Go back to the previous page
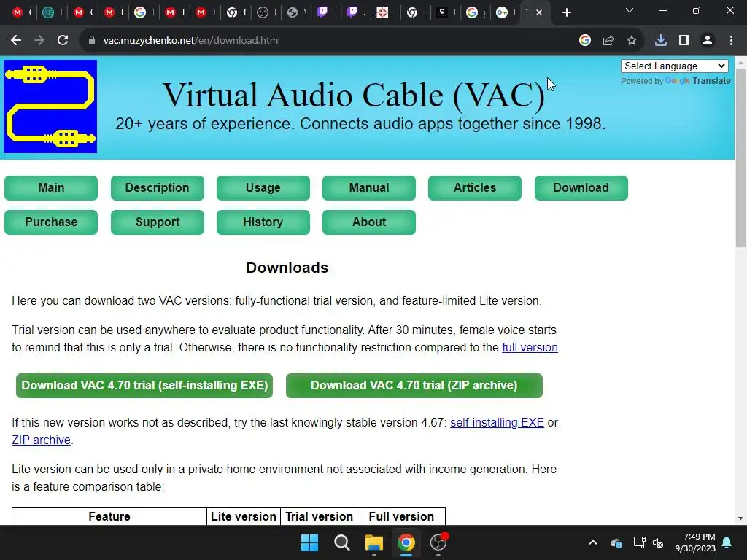Image resolution: width=747 pixels, height=560 pixels. click(x=16, y=41)
